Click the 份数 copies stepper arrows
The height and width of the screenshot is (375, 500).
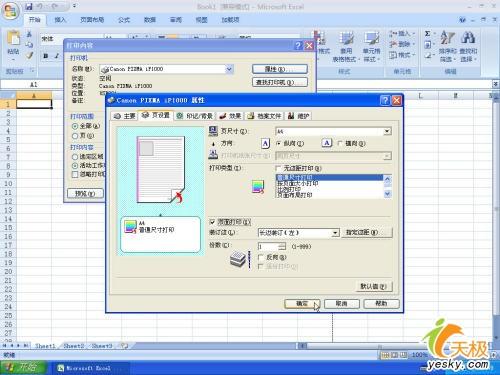(282, 247)
